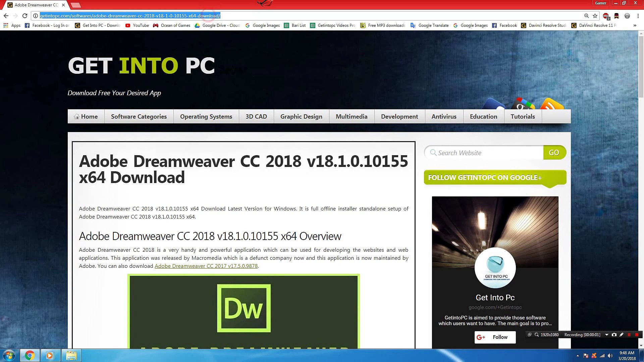Image resolution: width=644 pixels, height=362 pixels.
Task: Take a screenshot with the recorder camera icon
Action: coord(614,335)
